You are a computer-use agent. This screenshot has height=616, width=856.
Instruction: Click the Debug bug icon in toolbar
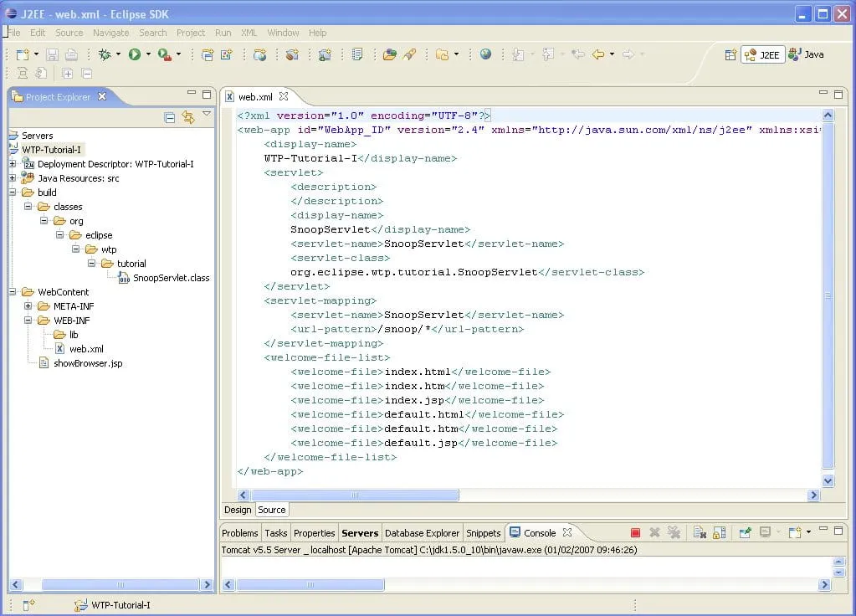[x=105, y=54]
